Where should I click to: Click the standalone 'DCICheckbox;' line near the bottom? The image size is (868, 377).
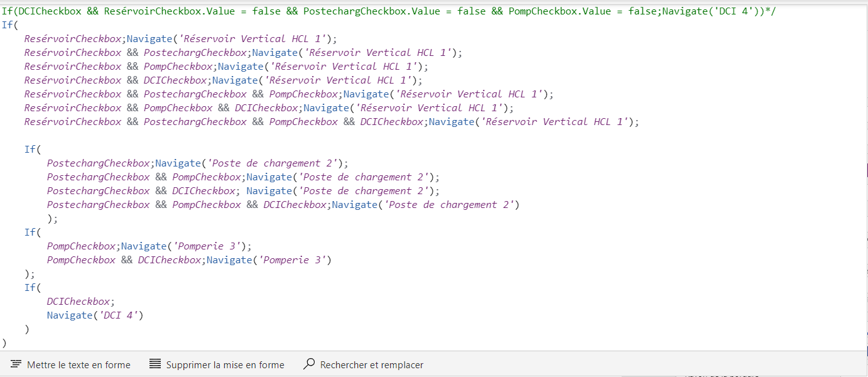(x=81, y=302)
